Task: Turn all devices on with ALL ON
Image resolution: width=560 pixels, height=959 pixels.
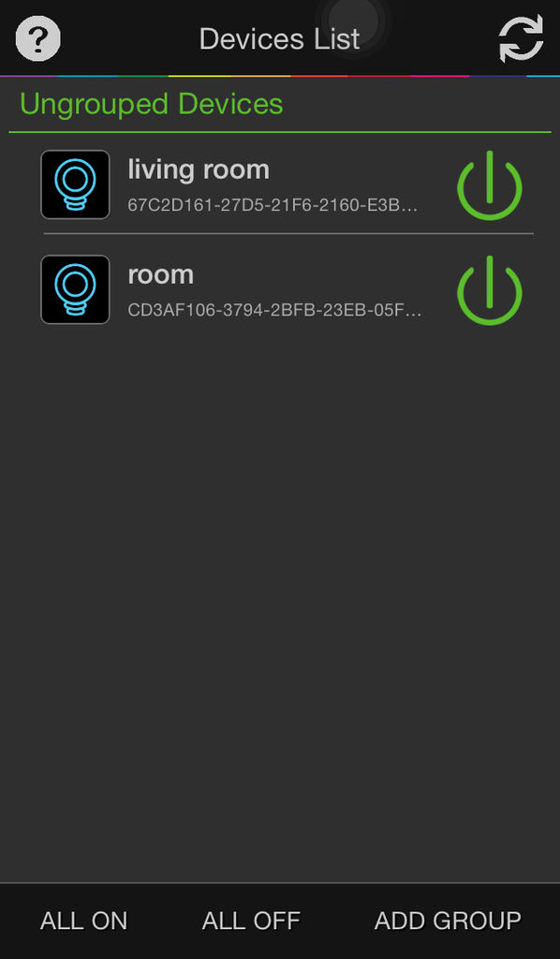Action: (x=83, y=921)
